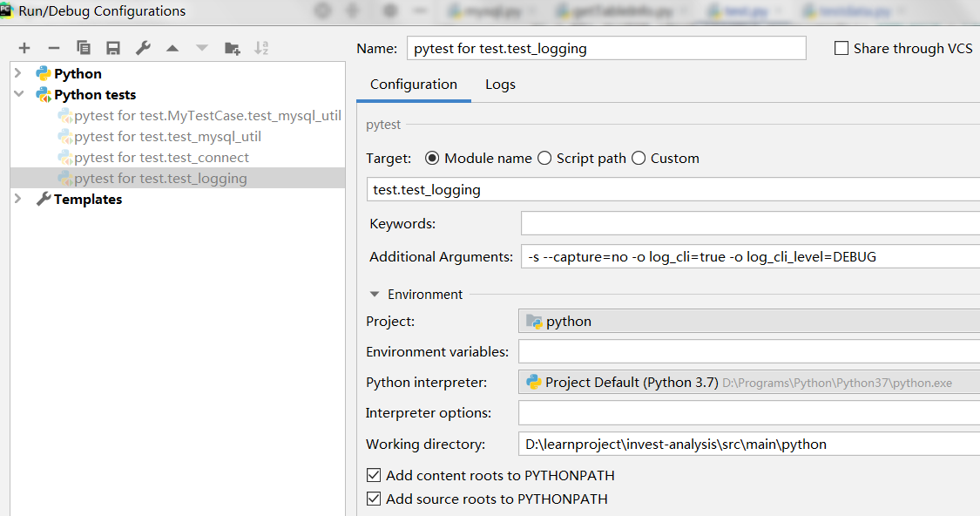The height and width of the screenshot is (516, 980).
Task: Click the PyCharm icon in title bar
Action: point(6,10)
